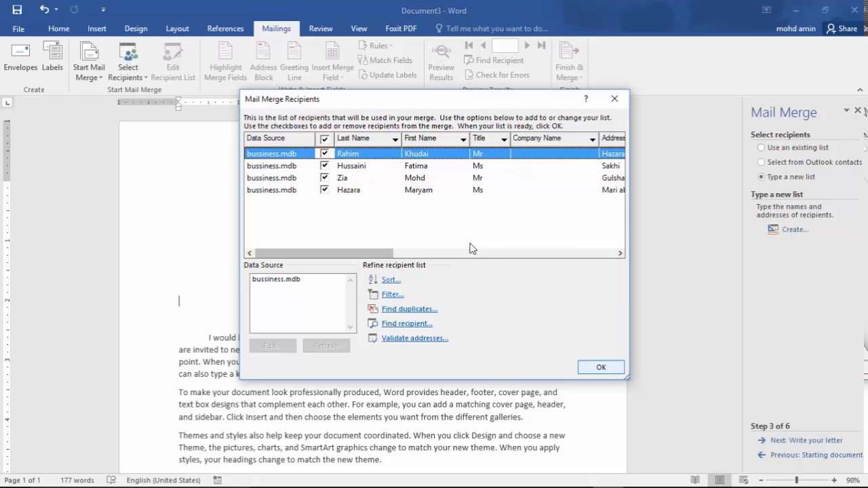Image resolution: width=868 pixels, height=488 pixels.
Task: Open Customize Quick Access Toolbar dropdown
Action: (x=103, y=9)
